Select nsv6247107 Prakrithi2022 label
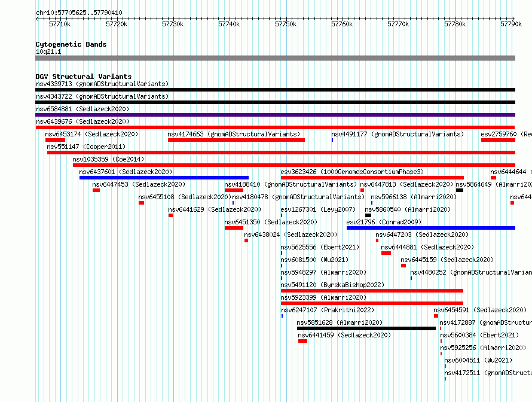Image resolution: width=532 pixels, height=402 pixels. point(328,310)
